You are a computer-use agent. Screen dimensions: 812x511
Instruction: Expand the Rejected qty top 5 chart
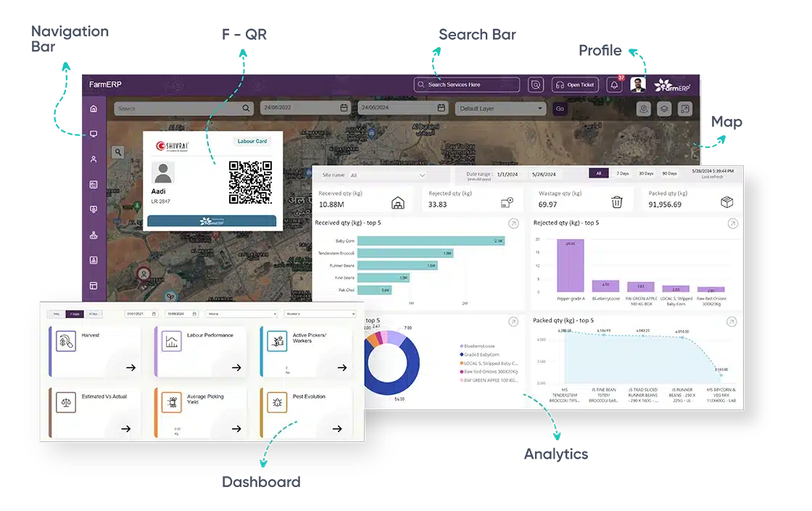pyautogui.click(x=733, y=224)
